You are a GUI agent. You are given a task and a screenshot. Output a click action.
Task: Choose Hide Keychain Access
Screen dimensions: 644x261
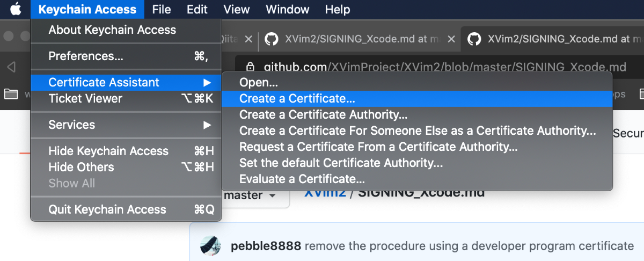[126, 151]
